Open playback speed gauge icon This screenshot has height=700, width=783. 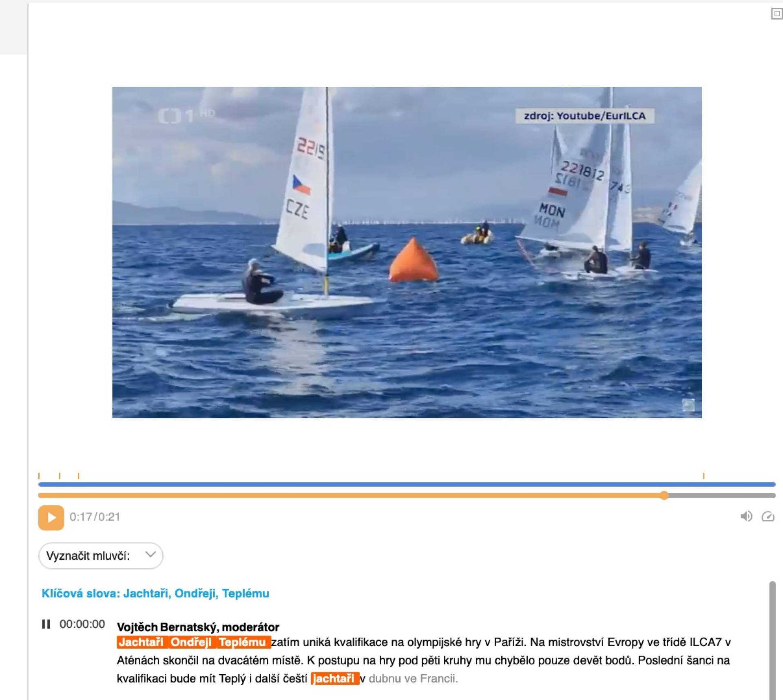(768, 516)
